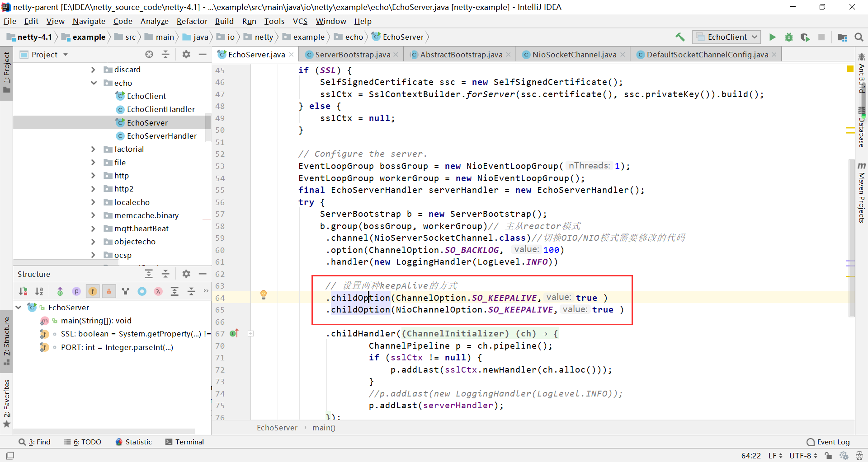Viewport: 868px width, 462px height.
Task: Toggle Sort Alphabetically in Structure toolbar
Action: click(40, 291)
